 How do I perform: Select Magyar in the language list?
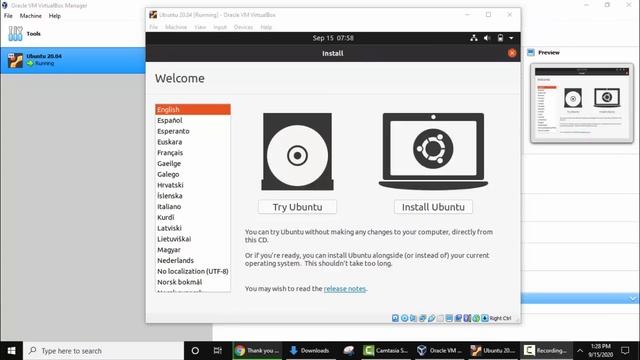193,249
